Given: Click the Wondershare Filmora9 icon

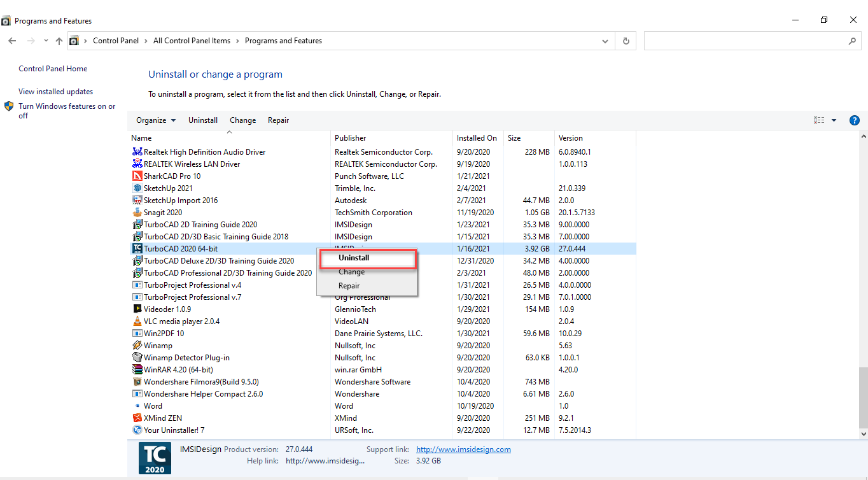Looking at the screenshot, I should pos(137,382).
